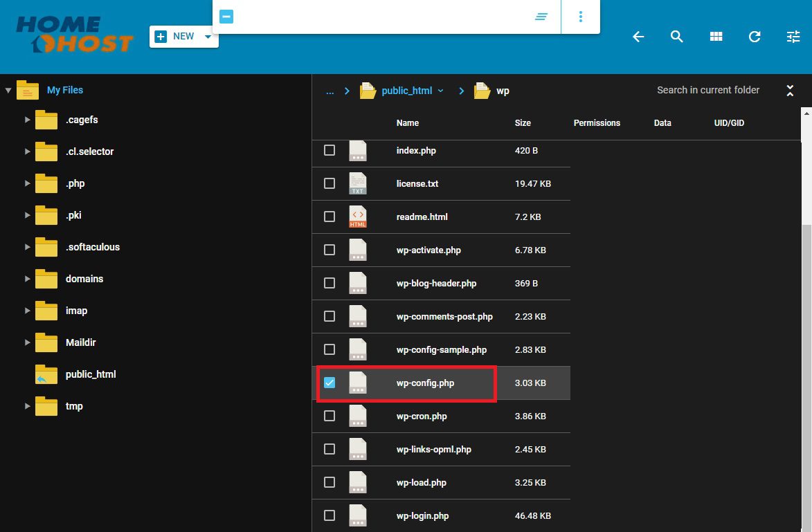Image resolution: width=812 pixels, height=532 pixels.
Task: Click the wp-login.php file icon
Action: pyautogui.click(x=357, y=515)
